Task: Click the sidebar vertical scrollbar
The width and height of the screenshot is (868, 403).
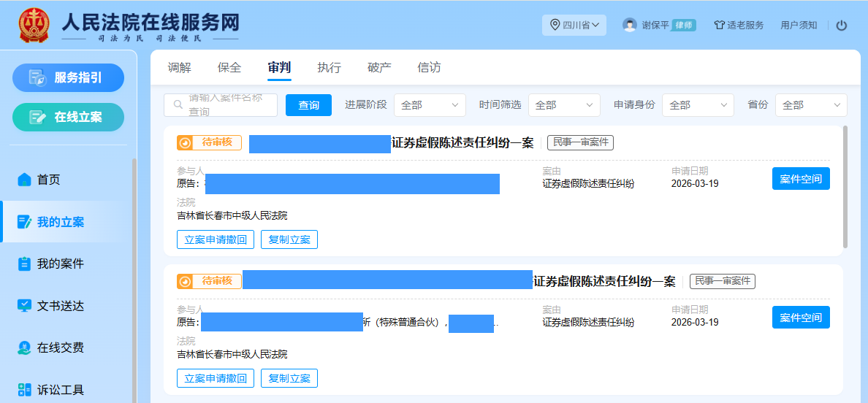Action: click(134, 281)
